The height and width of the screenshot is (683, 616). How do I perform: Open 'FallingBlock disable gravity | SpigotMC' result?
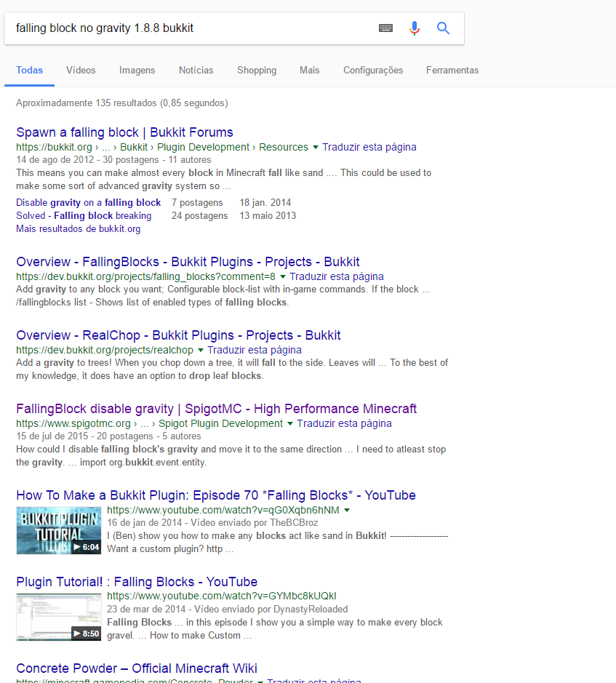pos(217,409)
